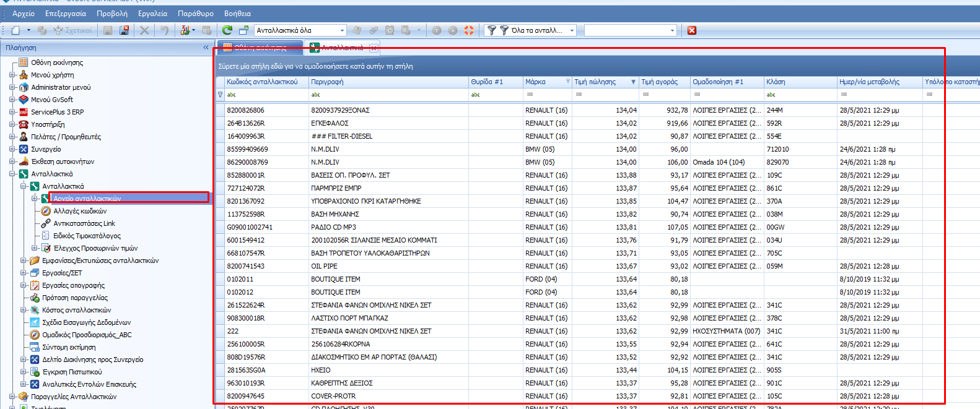The width and height of the screenshot is (980, 409).
Task: Open the Επεξεργασία menu
Action: tap(66, 14)
